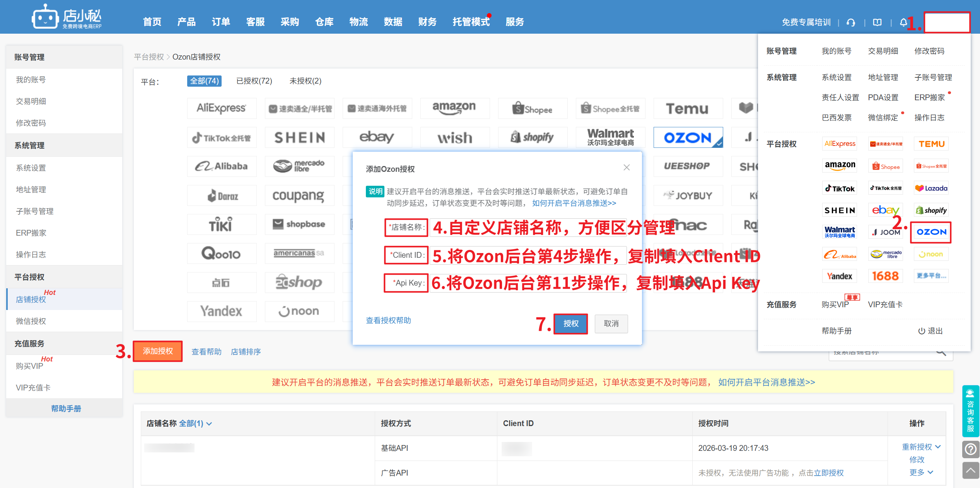Click the scroll-to-top arrow icon
This screenshot has width=980, height=488.
click(x=970, y=470)
